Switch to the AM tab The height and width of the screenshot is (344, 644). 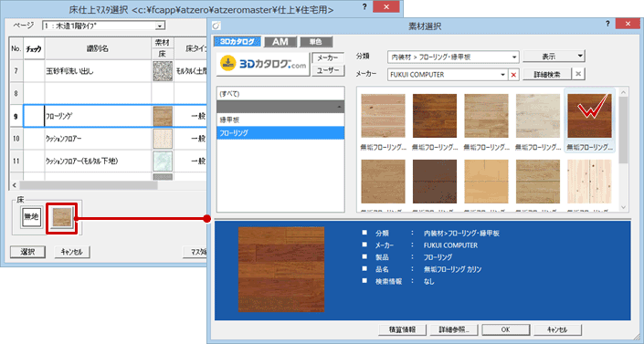[x=280, y=42]
